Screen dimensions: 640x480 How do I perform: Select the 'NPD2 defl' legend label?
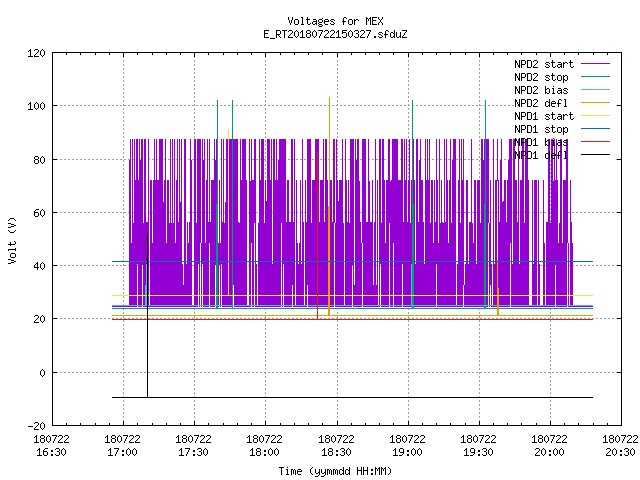point(541,103)
